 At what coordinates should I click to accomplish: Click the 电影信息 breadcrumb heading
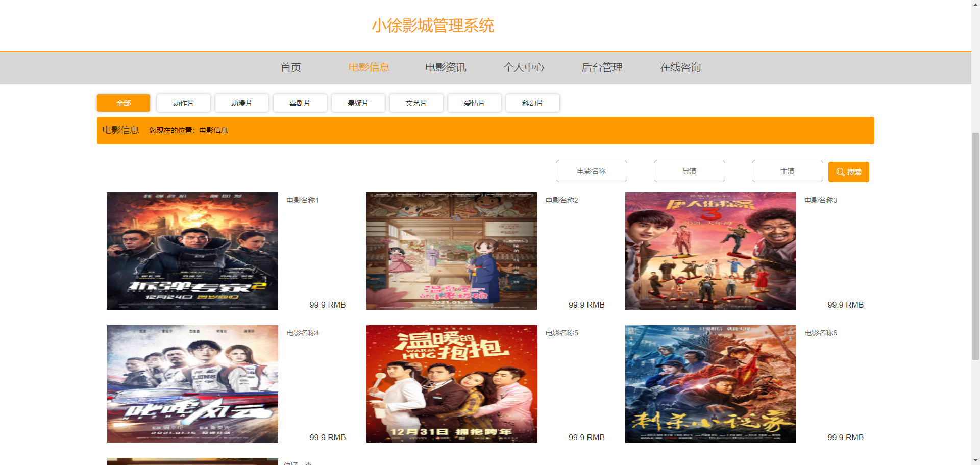[120, 130]
